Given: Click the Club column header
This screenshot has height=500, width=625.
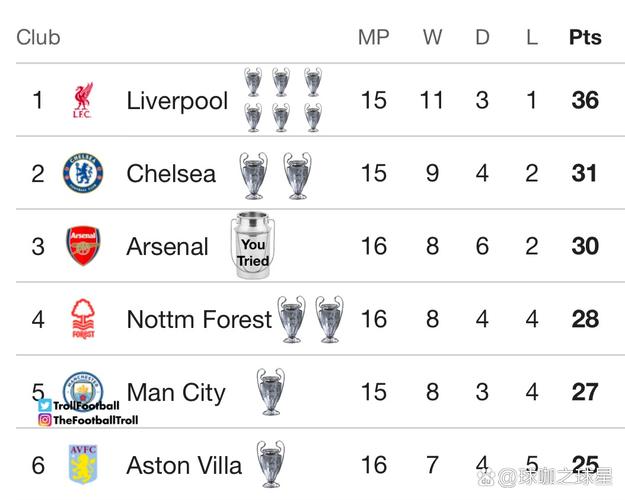Looking at the screenshot, I should [38, 37].
